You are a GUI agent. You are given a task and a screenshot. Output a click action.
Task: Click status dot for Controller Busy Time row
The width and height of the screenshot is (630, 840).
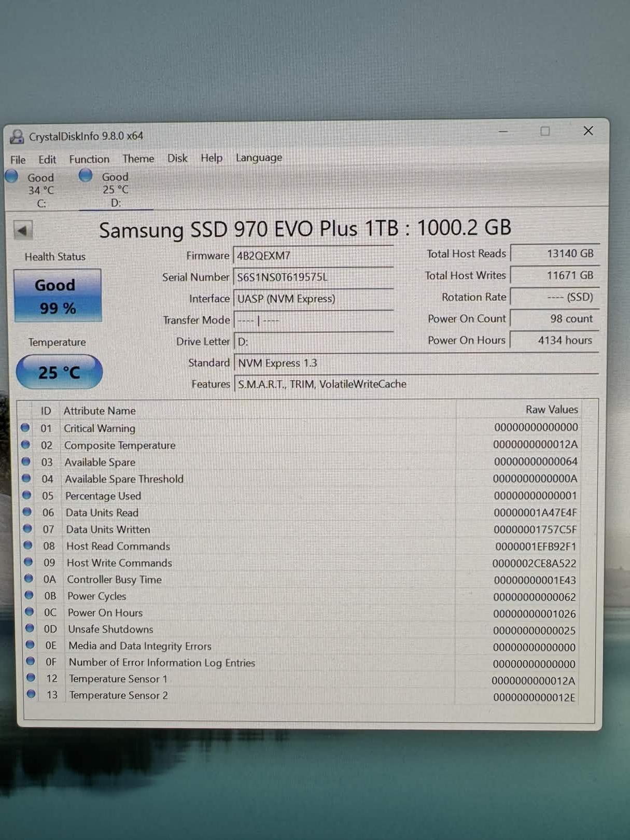coord(29,579)
